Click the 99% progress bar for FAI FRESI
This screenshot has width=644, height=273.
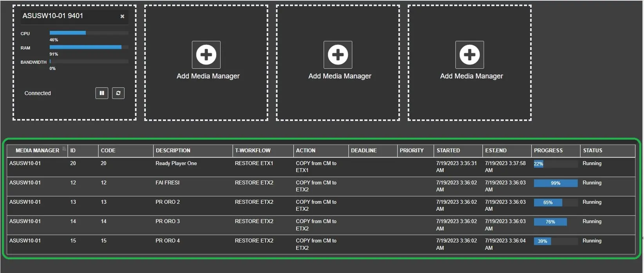(x=555, y=183)
